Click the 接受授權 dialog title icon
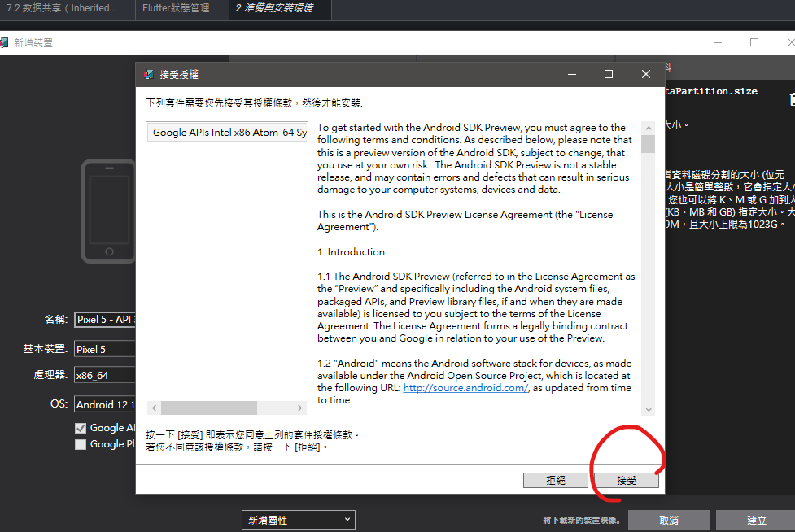The image size is (795, 532). pos(149,75)
